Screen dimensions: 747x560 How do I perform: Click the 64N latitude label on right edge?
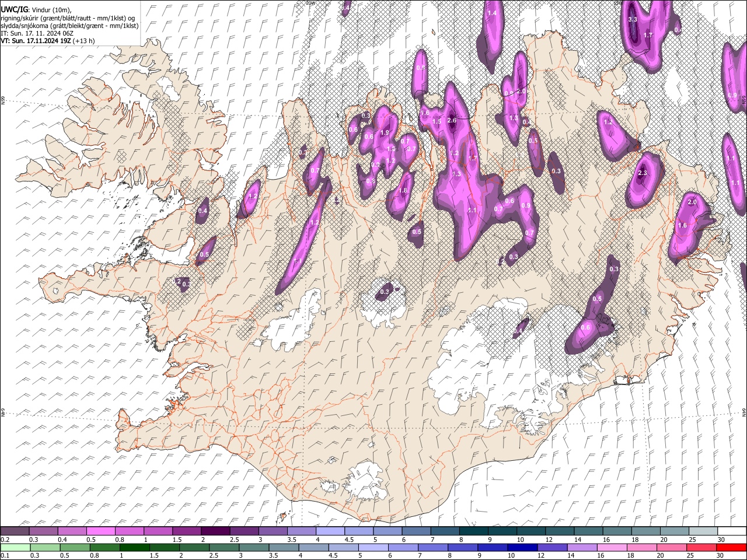pos(744,411)
